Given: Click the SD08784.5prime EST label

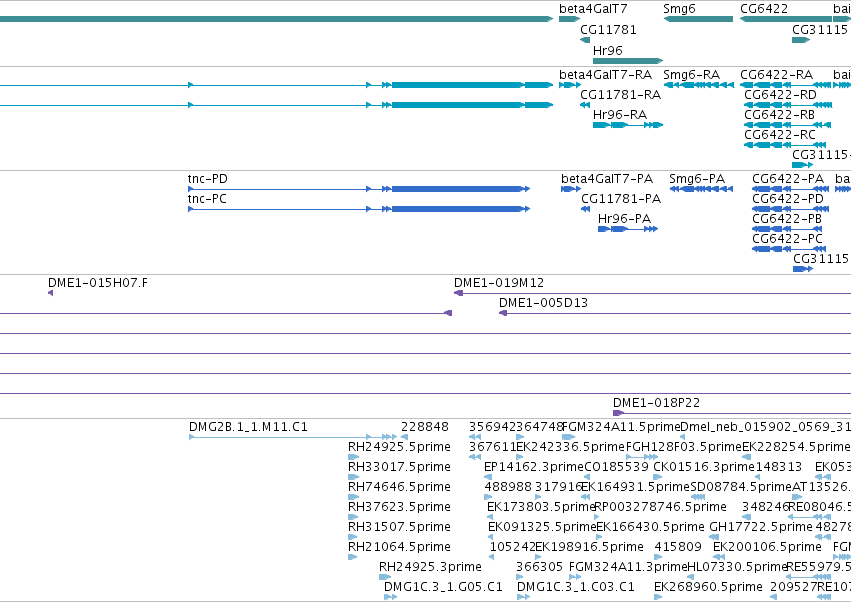Looking at the screenshot, I should 741,487.
